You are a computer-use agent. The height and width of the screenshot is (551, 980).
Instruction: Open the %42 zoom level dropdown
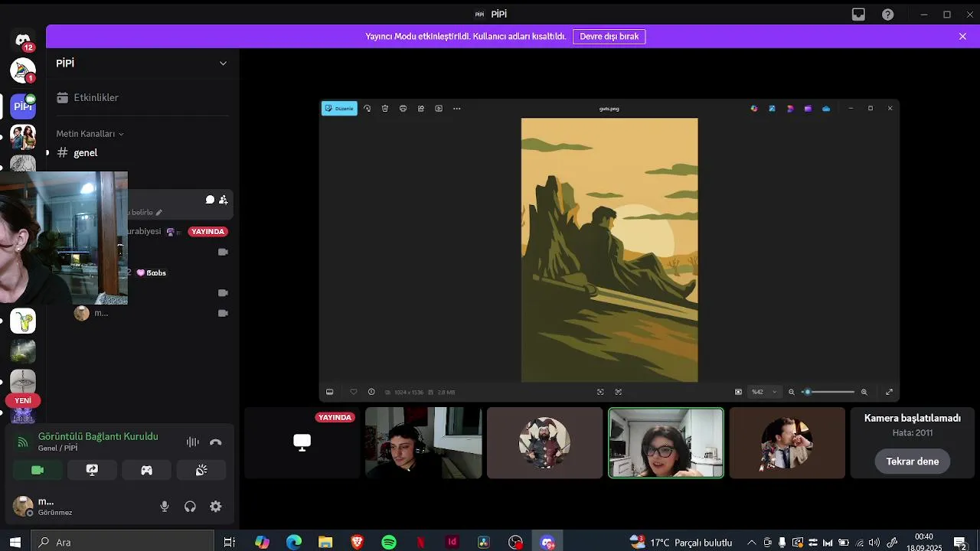[x=764, y=392]
